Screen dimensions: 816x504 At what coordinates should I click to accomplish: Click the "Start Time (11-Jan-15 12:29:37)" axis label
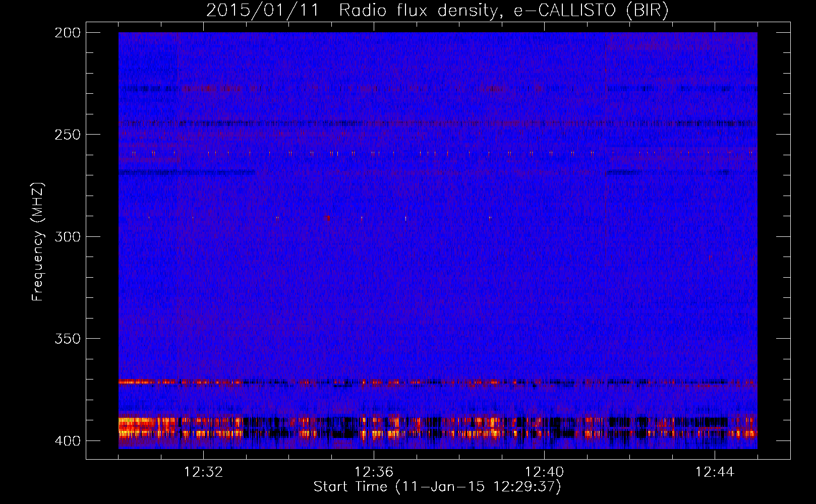pos(437,487)
